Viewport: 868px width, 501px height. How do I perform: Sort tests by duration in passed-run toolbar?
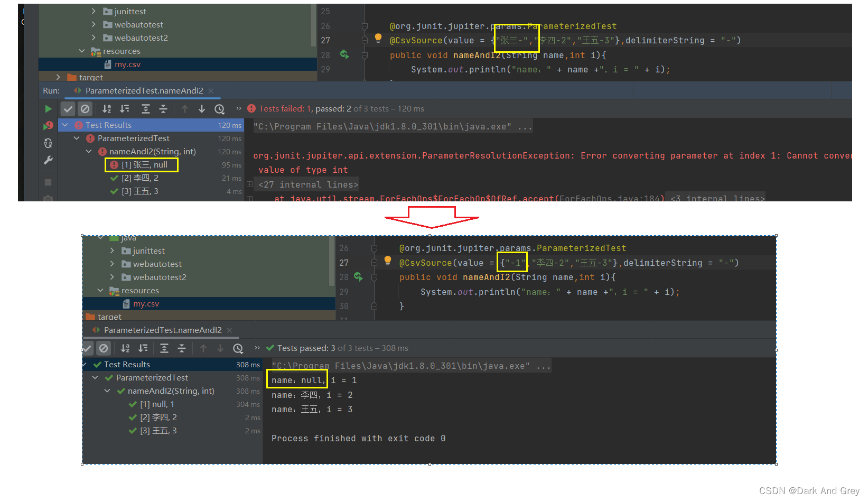tap(143, 348)
